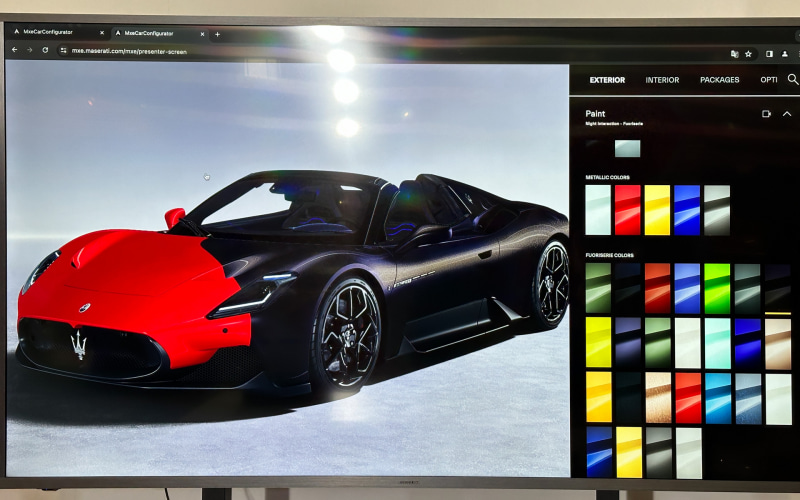The width and height of the screenshot is (800, 500).
Task: Open the INTERIOR tab
Action: click(662, 80)
